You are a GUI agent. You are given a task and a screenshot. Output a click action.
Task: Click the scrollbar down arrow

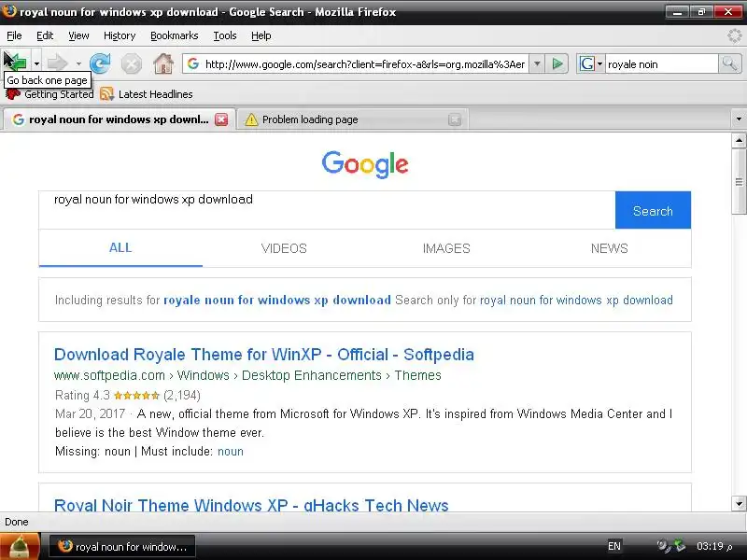739,503
